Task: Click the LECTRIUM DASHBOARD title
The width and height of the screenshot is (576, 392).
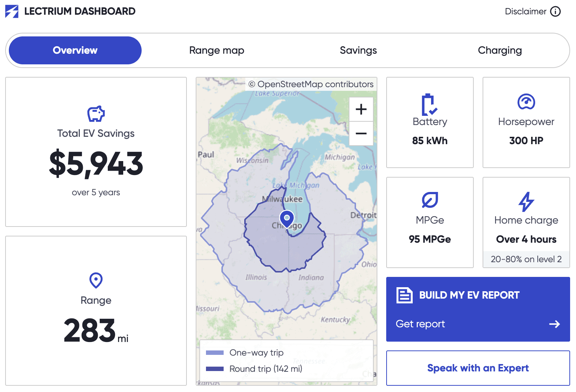Action: tap(80, 11)
